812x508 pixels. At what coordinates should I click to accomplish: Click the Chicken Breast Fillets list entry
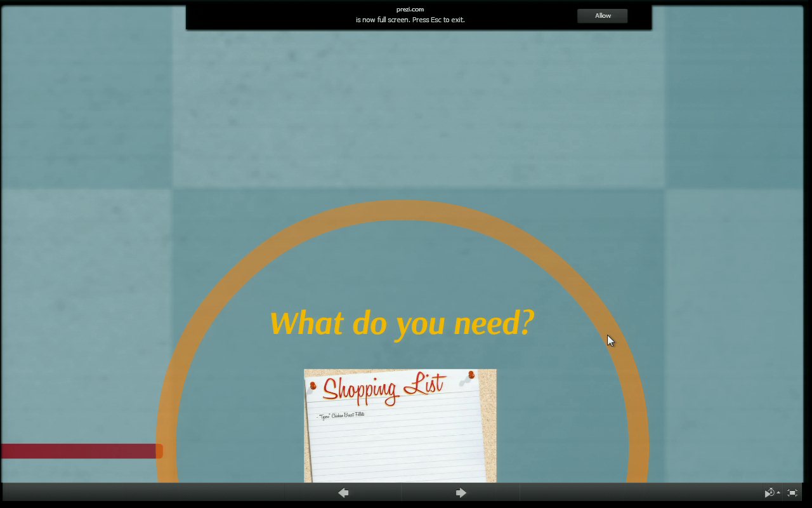coord(341,416)
